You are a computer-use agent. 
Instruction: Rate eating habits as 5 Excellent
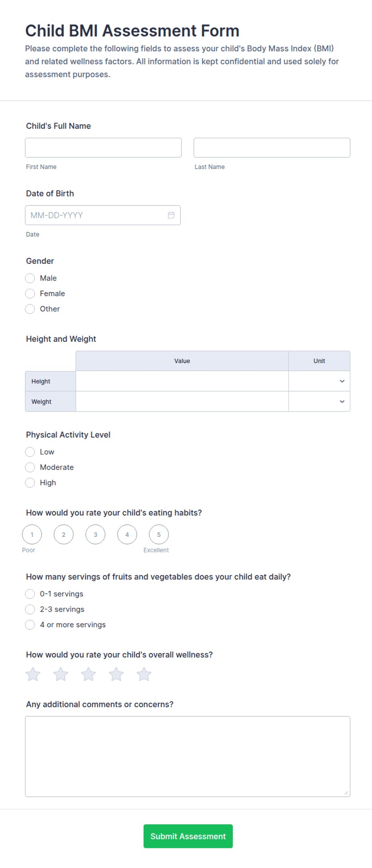point(159,534)
